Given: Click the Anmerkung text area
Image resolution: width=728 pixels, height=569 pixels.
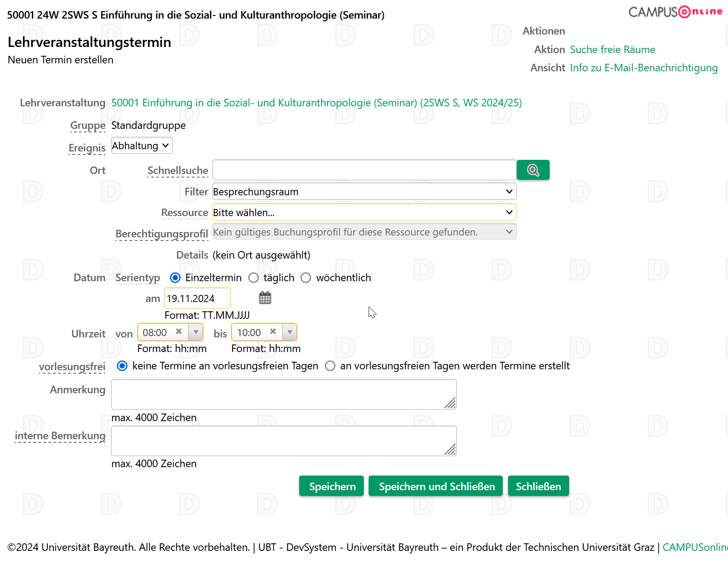Looking at the screenshot, I should 284,394.
